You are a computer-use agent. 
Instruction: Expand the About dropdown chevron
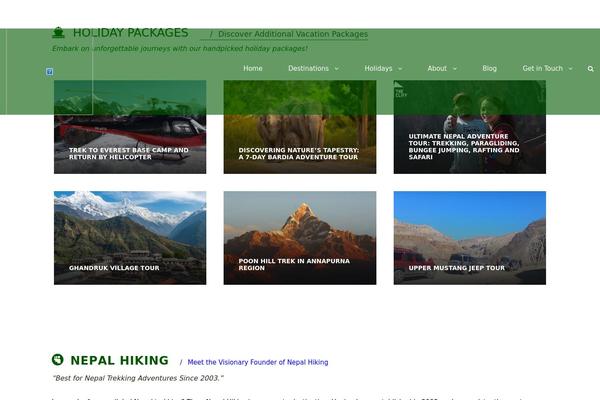coord(455,69)
